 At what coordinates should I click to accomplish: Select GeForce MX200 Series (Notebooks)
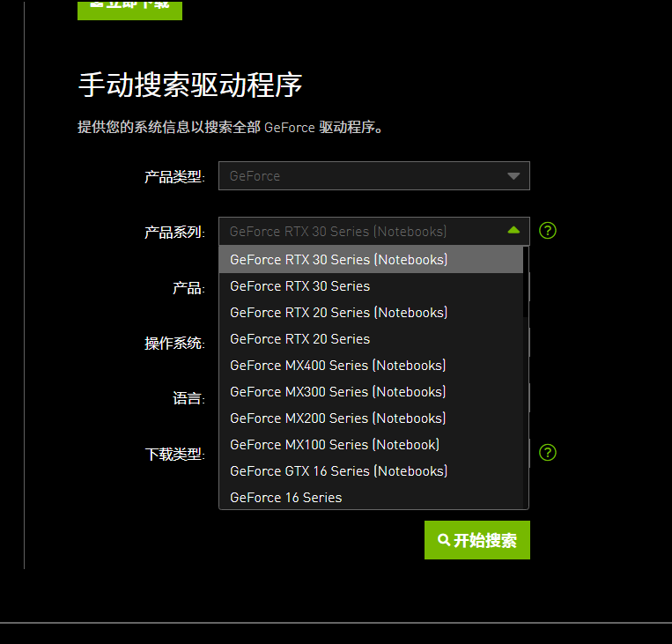(x=371, y=418)
